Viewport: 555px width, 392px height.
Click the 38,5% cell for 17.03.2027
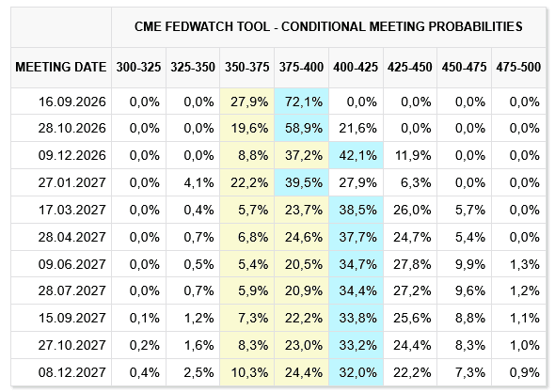pyautogui.click(x=357, y=210)
